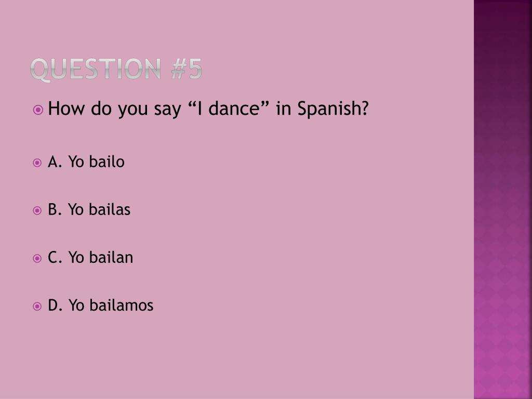Click the "D." letter label
Screen dimensions: 532x399
55,305
